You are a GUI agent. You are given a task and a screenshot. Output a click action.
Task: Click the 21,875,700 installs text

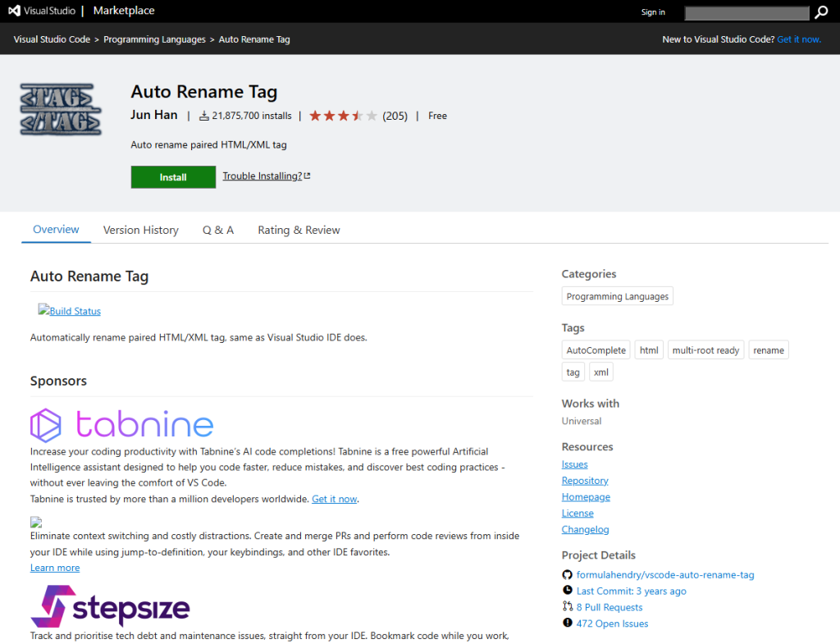click(252, 116)
